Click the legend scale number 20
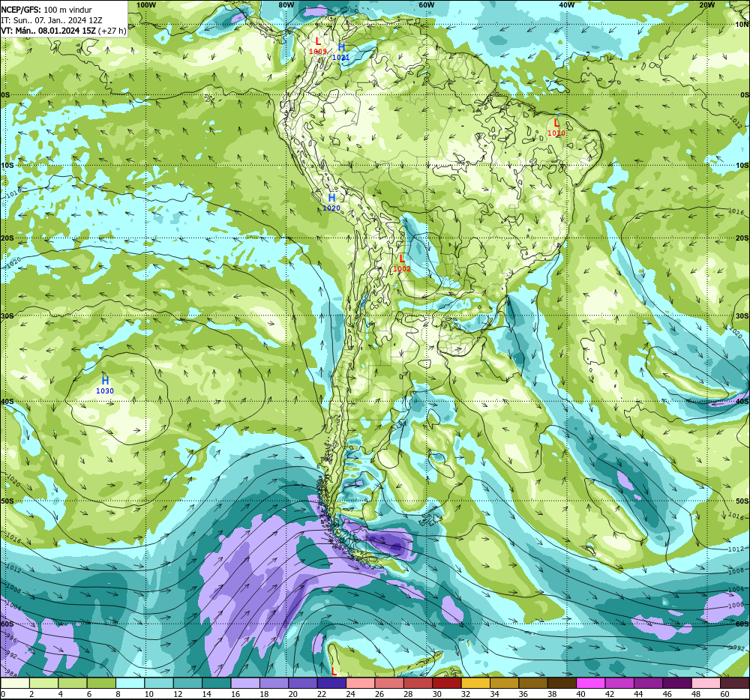The image size is (750, 700). (292, 694)
